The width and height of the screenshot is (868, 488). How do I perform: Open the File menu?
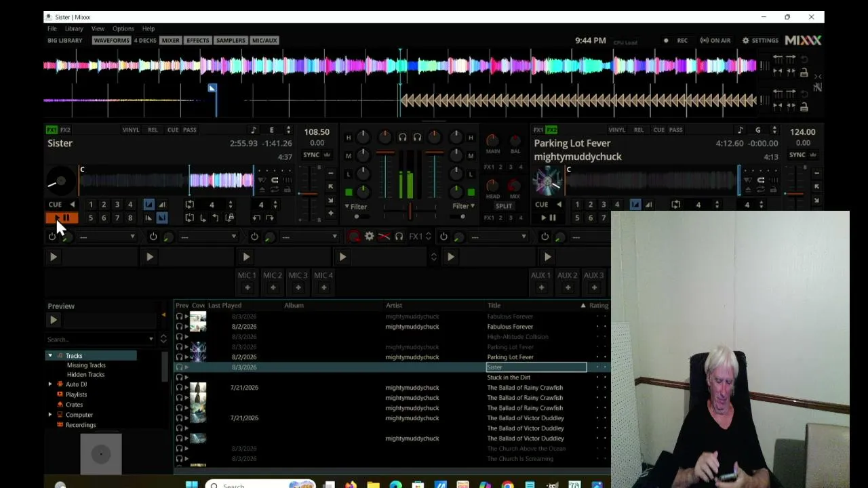[52, 28]
